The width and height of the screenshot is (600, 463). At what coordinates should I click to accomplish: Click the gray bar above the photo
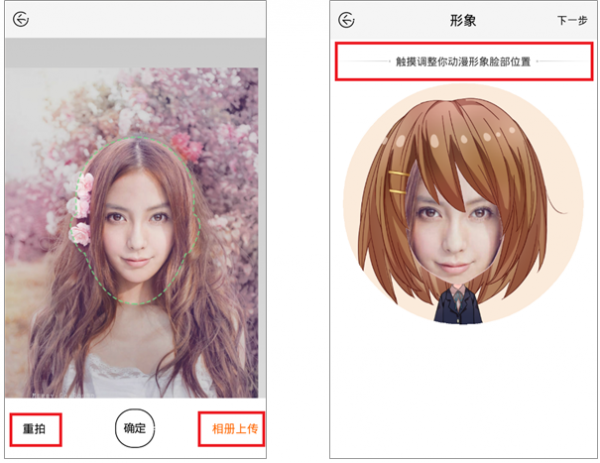(134, 52)
